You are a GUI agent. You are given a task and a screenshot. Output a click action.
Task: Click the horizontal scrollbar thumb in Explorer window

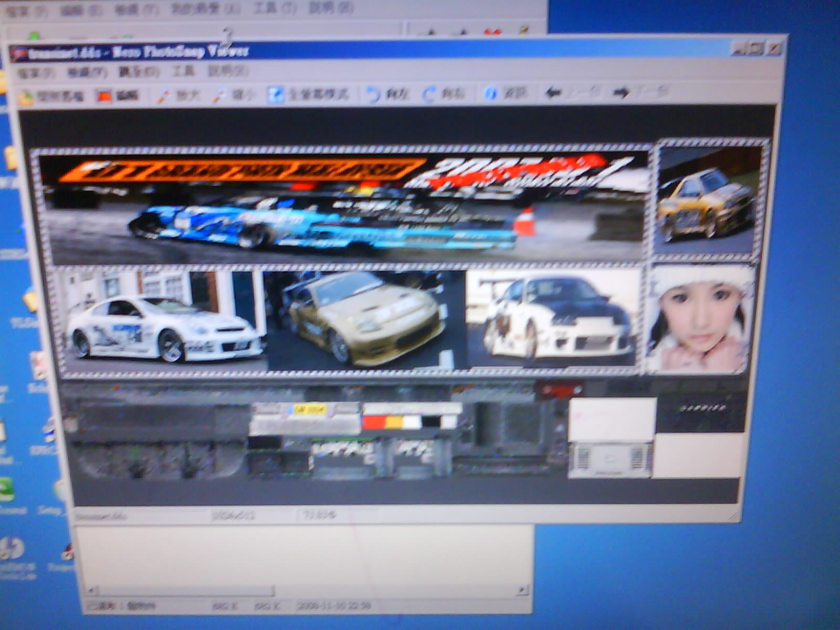(186, 591)
